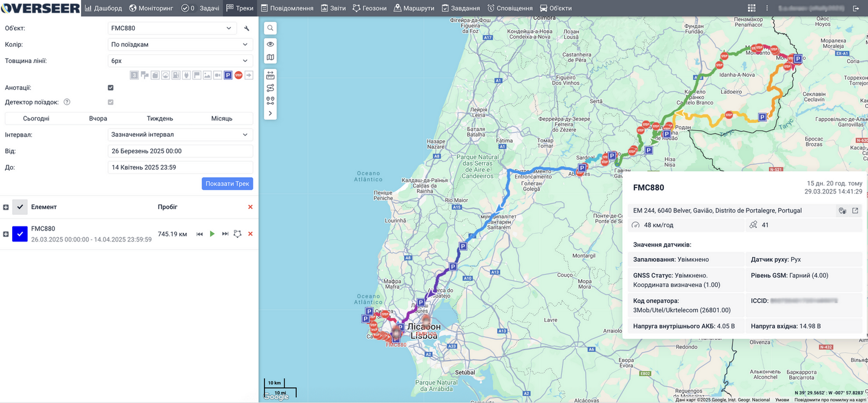Open object settings wrench icon
This screenshot has width=868, height=403.
[247, 28]
